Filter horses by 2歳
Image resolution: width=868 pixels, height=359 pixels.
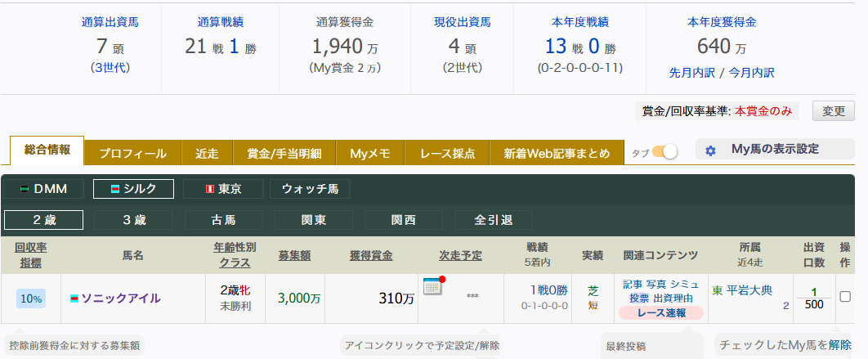(44, 220)
